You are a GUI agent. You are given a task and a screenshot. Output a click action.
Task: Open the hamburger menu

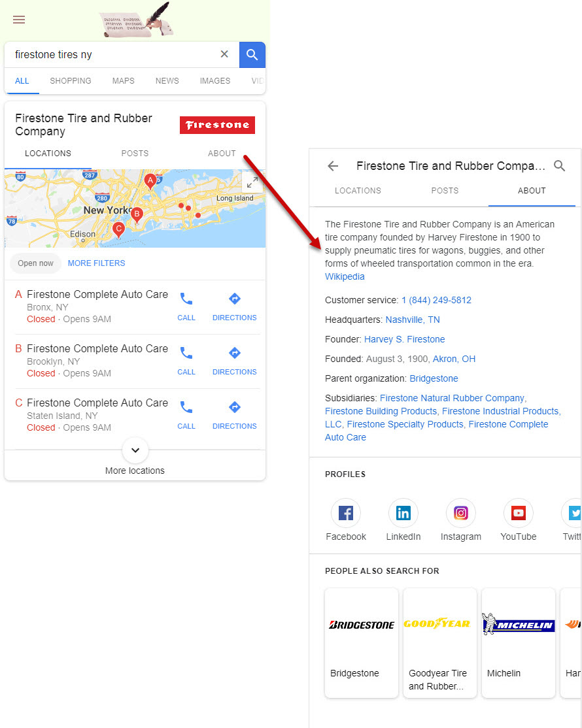(x=19, y=20)
